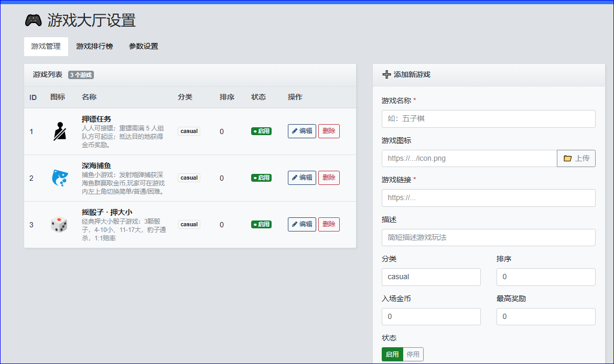Click the dice icon for 摇骰子·押大小

click(x=59, y=224)
